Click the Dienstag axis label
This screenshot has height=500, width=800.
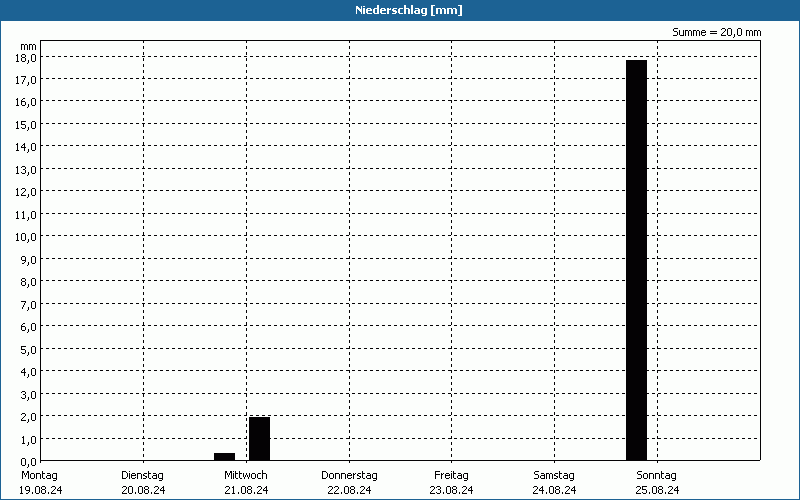(142, 475)
